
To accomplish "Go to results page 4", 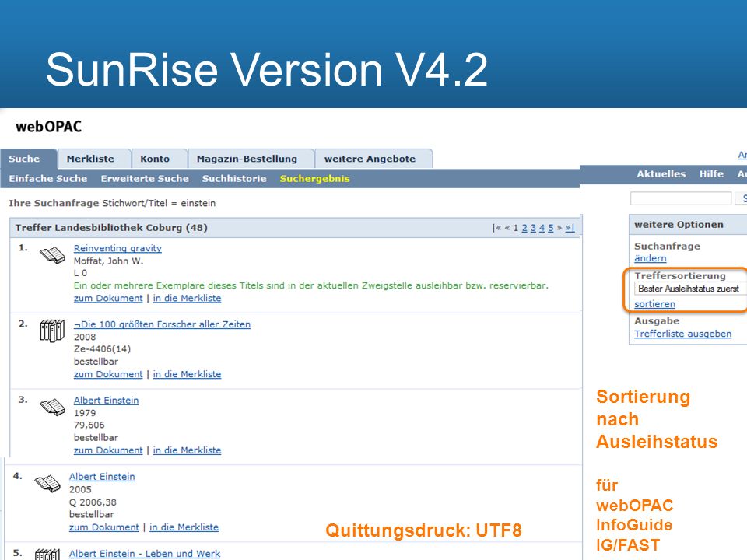I will 542,228.
